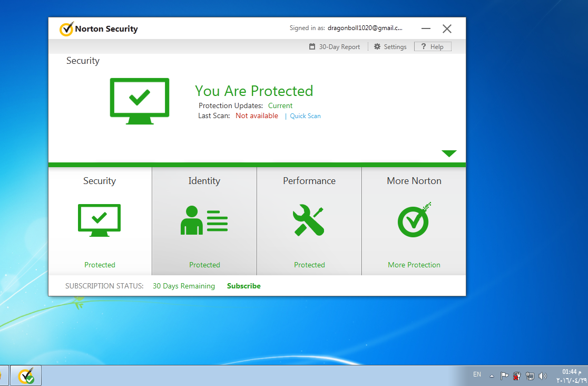Click the EN language indicator in tray
This screenshot has height=386, width=588.
coord(477,374)
